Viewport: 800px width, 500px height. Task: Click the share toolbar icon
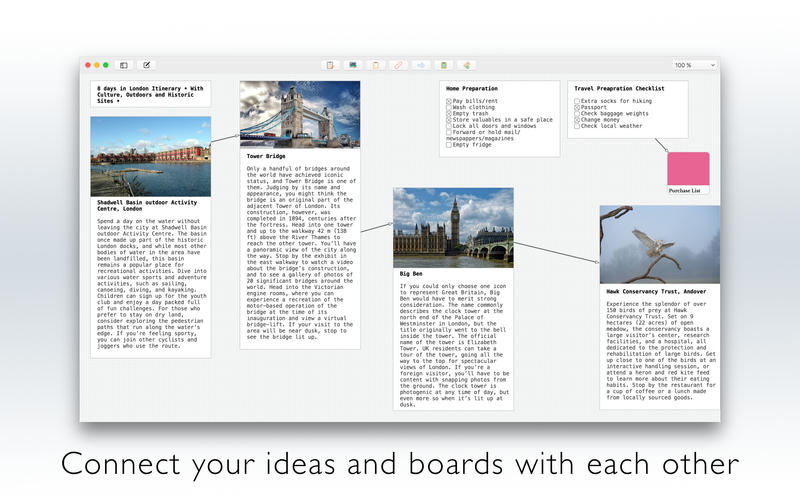pos(466,65)
